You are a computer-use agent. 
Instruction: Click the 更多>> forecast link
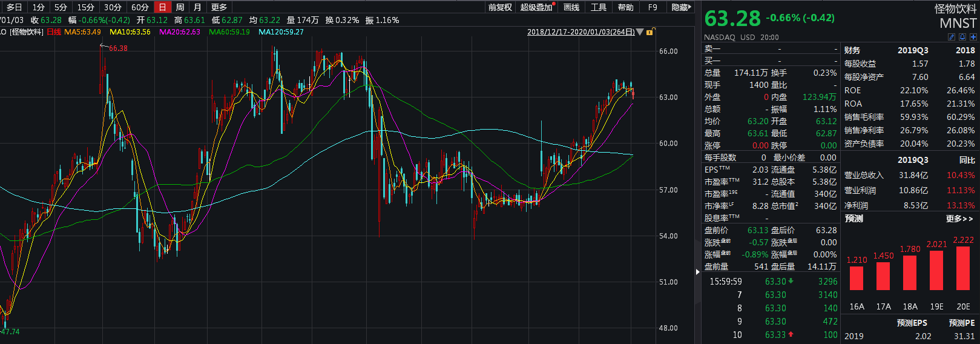point(959,219)
